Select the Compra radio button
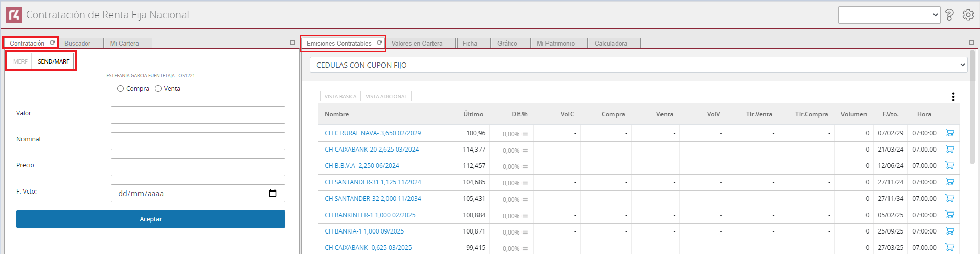 point(120,89)
